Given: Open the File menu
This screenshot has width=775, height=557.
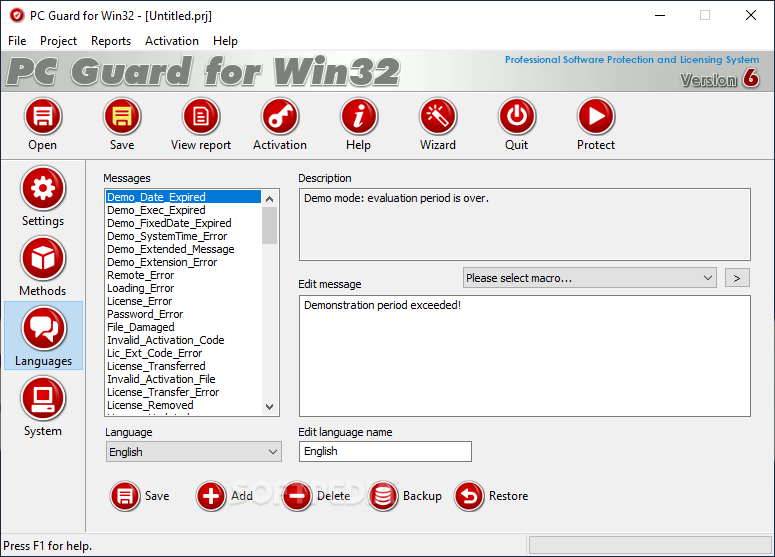Looking at the screenshot, I should 17,41.
